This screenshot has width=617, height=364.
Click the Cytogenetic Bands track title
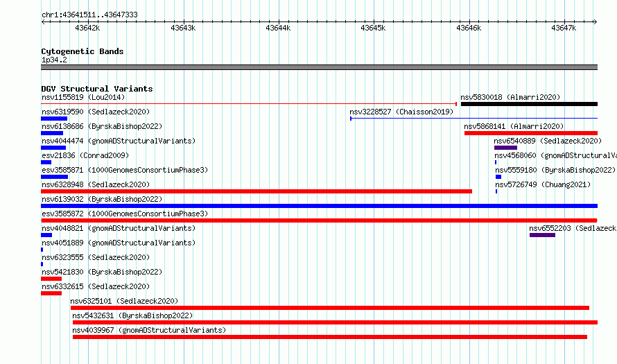82,51
